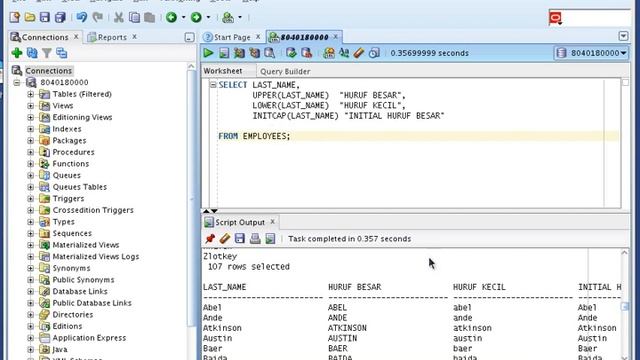Minimize the Connections panel
The height and width of the screenshot is (360, 640).
click(189, 38)
